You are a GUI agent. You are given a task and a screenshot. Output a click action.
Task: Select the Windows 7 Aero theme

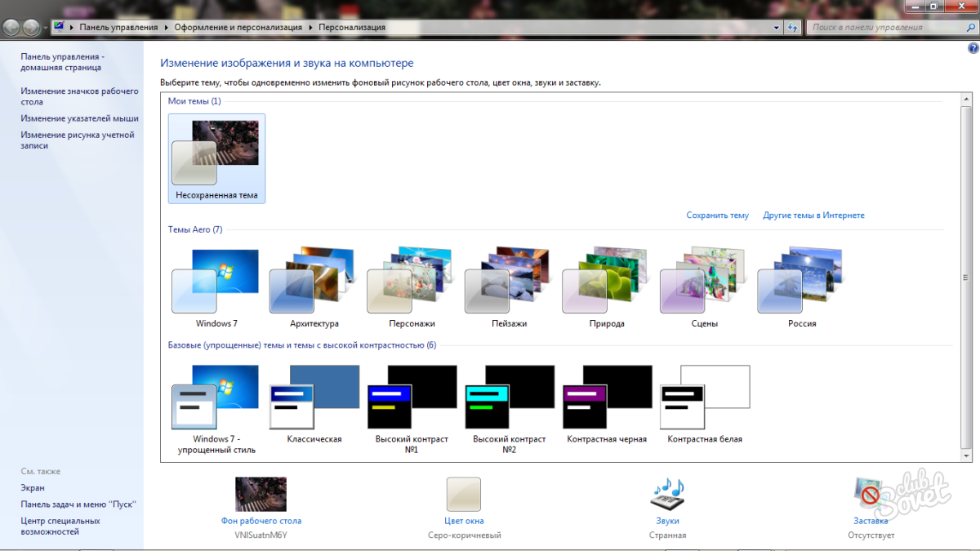click(x=216, y=282)
